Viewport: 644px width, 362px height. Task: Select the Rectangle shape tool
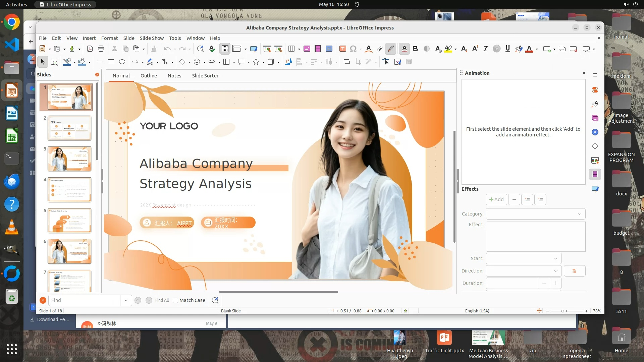(111, 62)
